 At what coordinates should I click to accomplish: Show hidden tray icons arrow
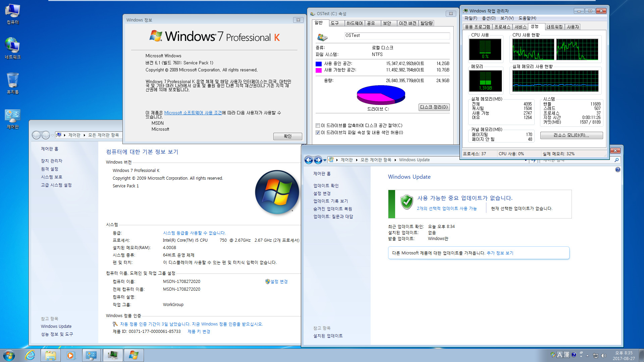[587, 356]
